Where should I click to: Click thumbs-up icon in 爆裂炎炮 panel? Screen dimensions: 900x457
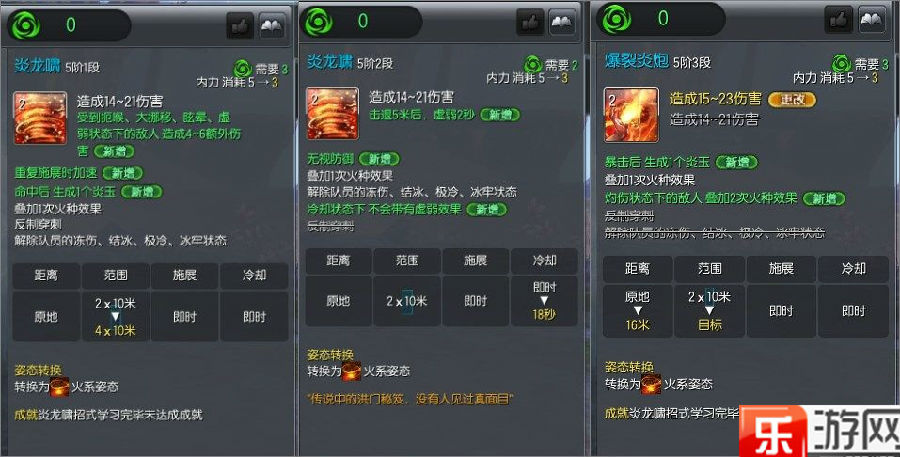[839, 19]
